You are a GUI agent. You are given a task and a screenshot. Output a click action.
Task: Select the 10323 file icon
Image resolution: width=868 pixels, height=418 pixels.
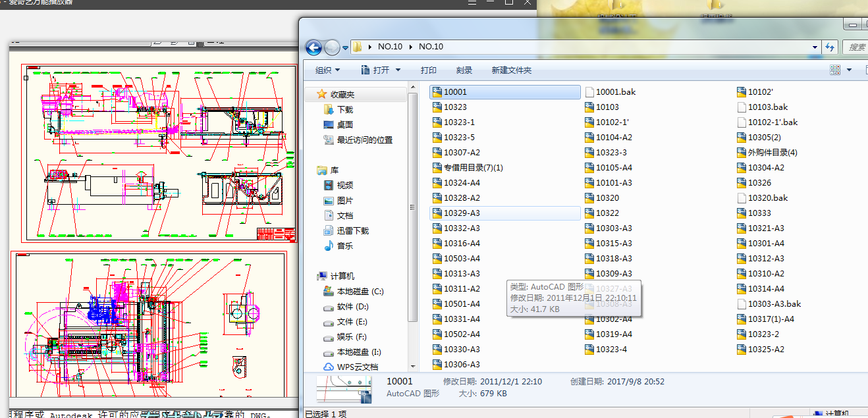click(x=437, y=107)
